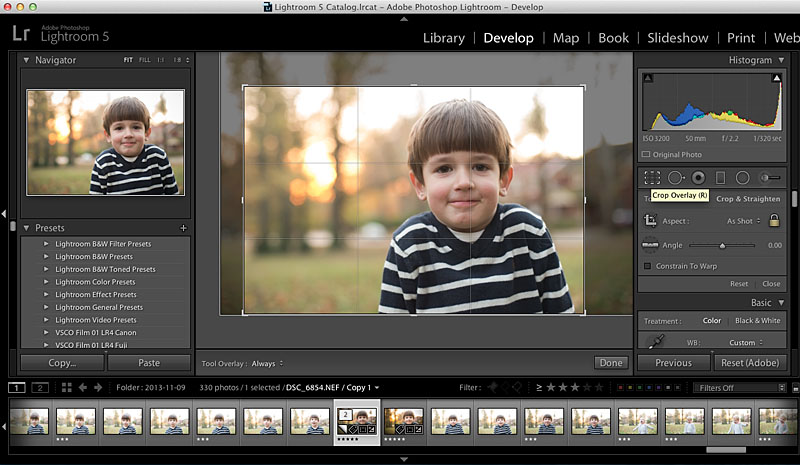
Task: Select the Adjustment Brush tool
Action: 770,178
